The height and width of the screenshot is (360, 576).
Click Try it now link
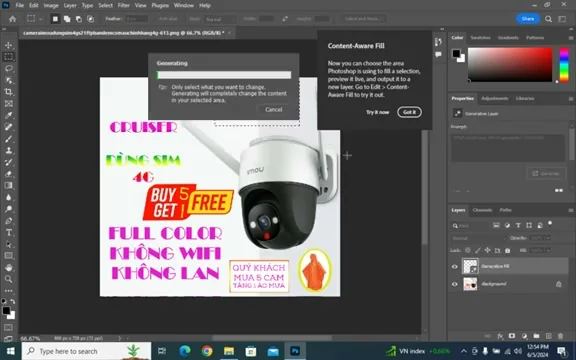(x=377, y=112)
